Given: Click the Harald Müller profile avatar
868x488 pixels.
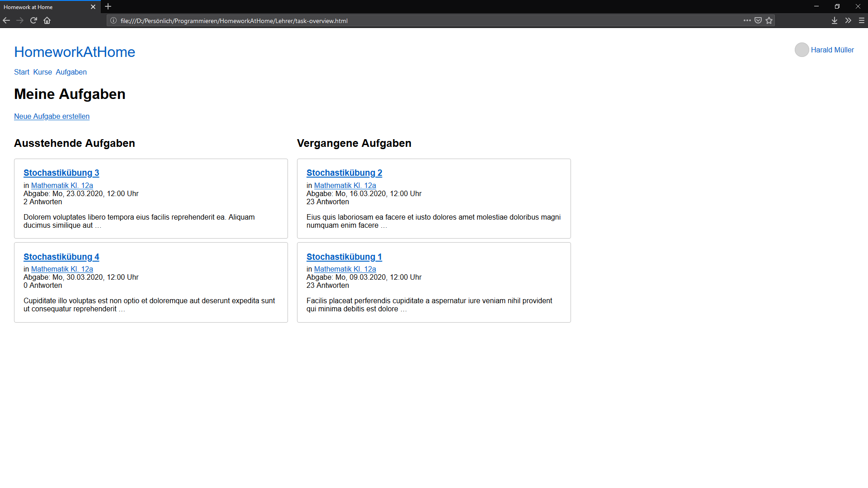Looking at the screenshot, I should pos(802,50).
